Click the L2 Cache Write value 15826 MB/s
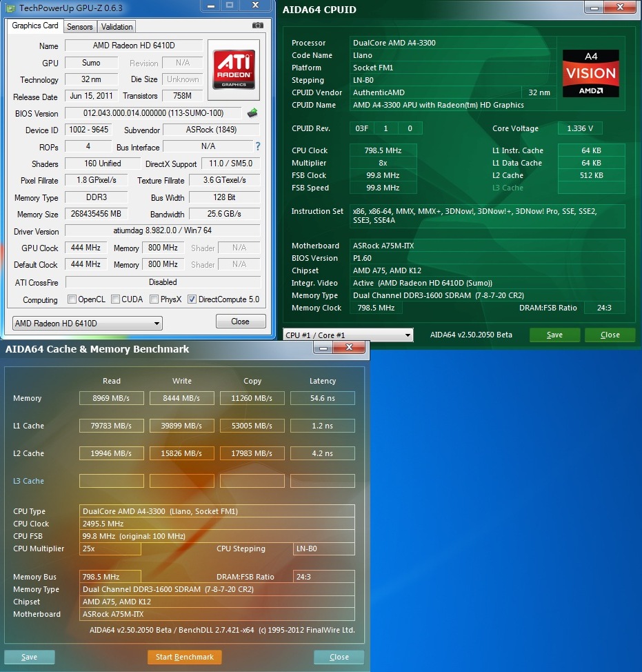642x672 pixels. (x=181, y=453)
